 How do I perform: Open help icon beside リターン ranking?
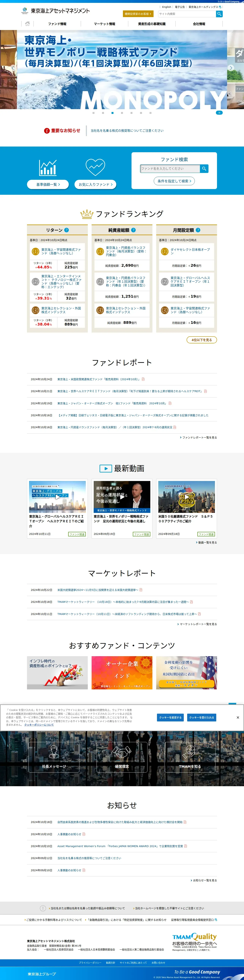(x=67, y=230)
